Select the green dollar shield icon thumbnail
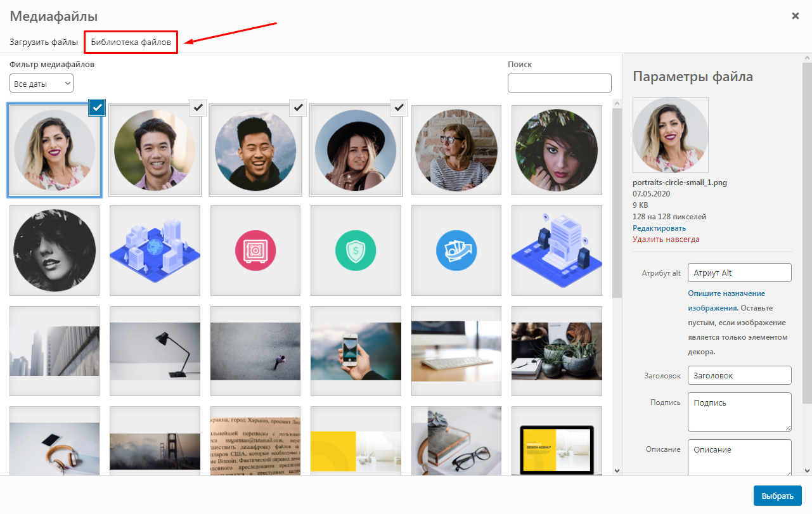The width and height of the screenshot is (812, 514). click(356, 250)
